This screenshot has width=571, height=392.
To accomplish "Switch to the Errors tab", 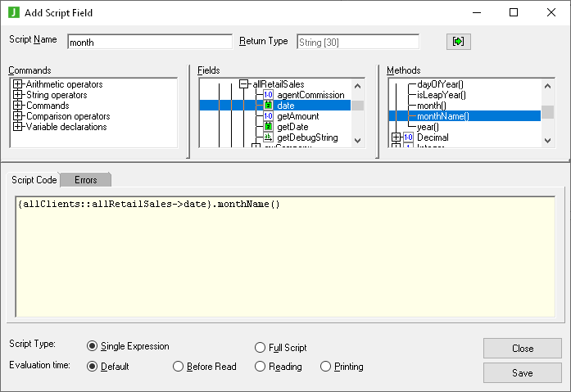I will point(85,179).
